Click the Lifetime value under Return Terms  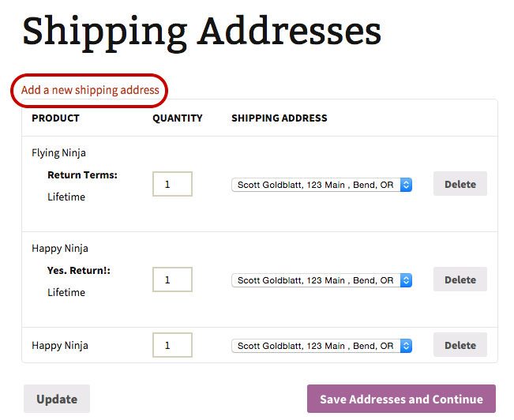tap(66, 197)
